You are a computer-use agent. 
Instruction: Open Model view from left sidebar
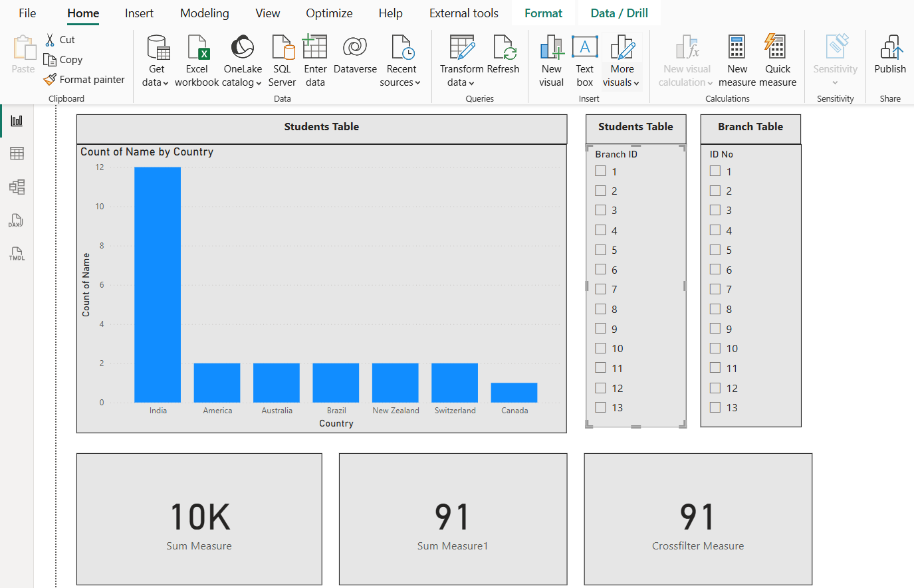point(17,187)
